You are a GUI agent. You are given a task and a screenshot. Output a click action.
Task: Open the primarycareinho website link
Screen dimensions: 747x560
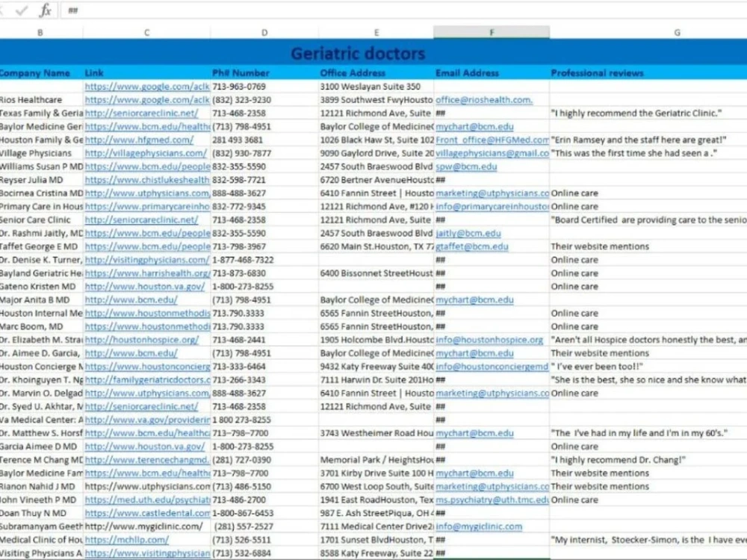[147, 207]
